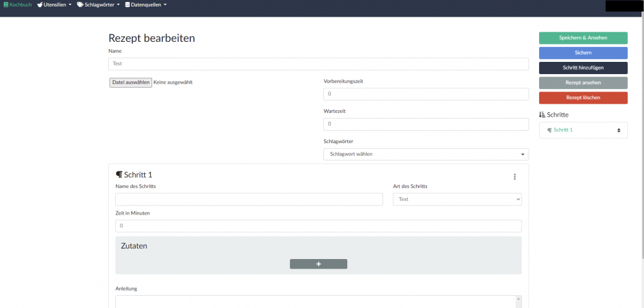644x308 pixels.
Task: Add an ingredient with the plus button
Action: [318, 264]
